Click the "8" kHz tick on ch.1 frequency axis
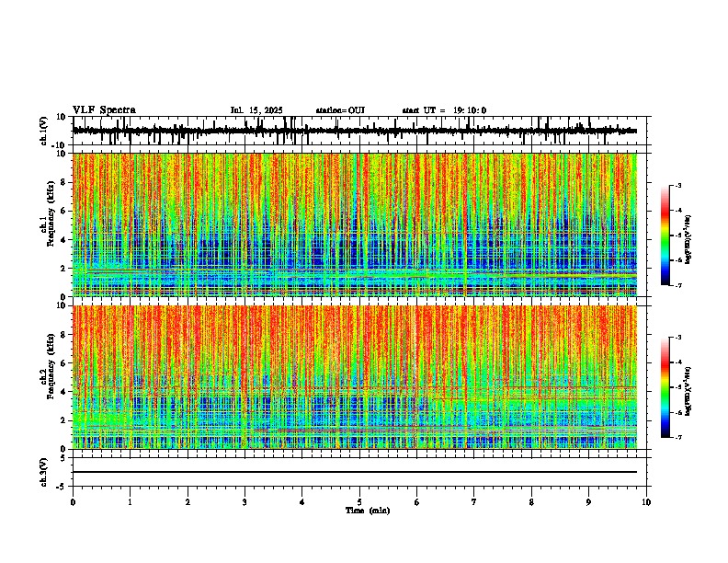The width and height of the screenshot is (728, 563). click(x=63, y=182)
